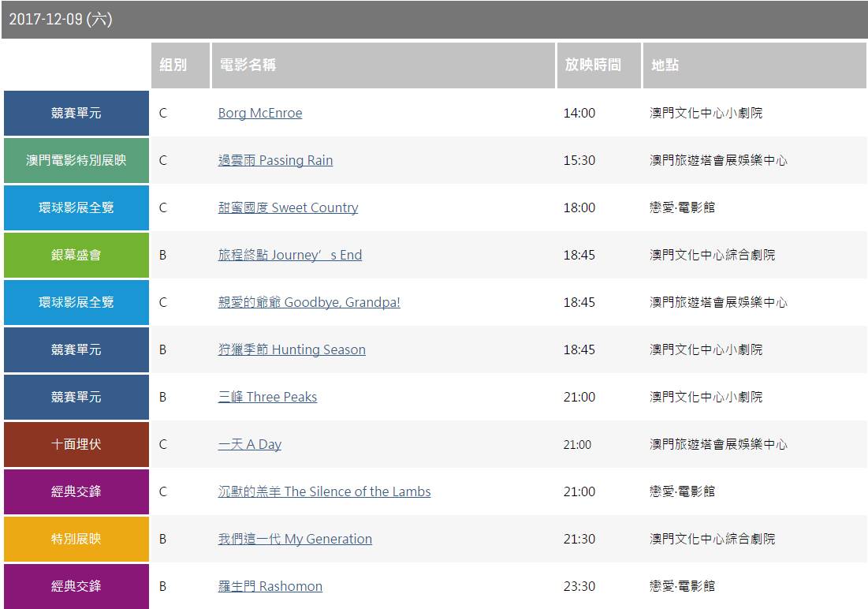Open the 旅程終點 Journey's End link
Screen dimensions: 868x609
pos(290,255)
